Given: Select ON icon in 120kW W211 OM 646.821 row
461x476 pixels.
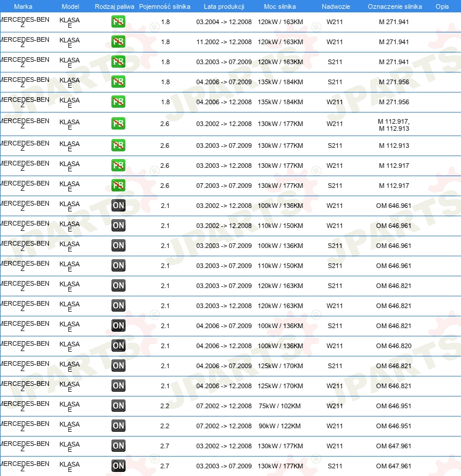Looking at the screenshot, I should (118, 306).
